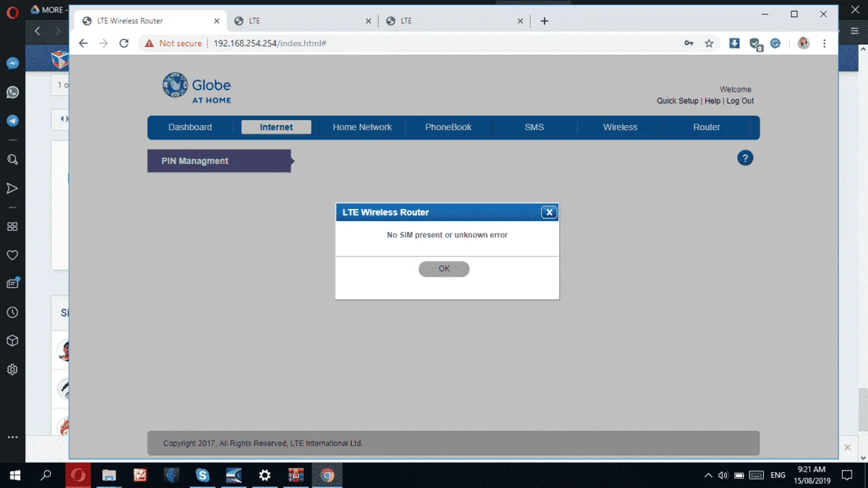Viewport: 868px width, 488px height.
Task: Reload the router page
Action: coord(124,43)
